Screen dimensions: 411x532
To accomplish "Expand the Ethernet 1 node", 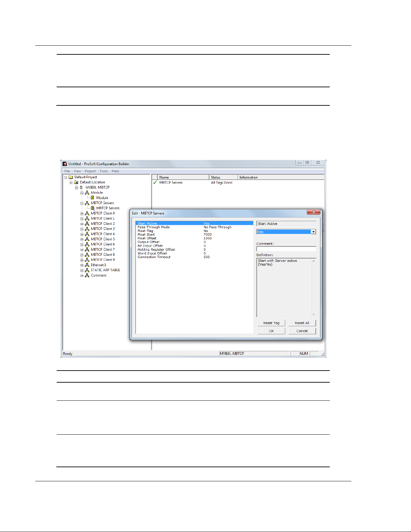I will pyautogui.click(x=82, y=265).
